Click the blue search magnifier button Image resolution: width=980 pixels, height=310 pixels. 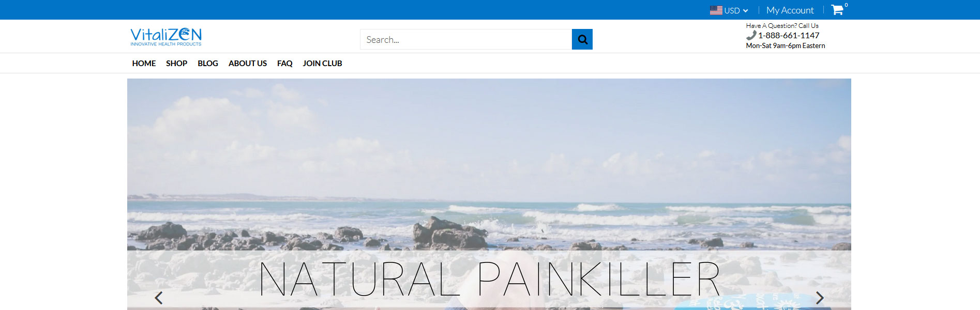tap(582, 39)
